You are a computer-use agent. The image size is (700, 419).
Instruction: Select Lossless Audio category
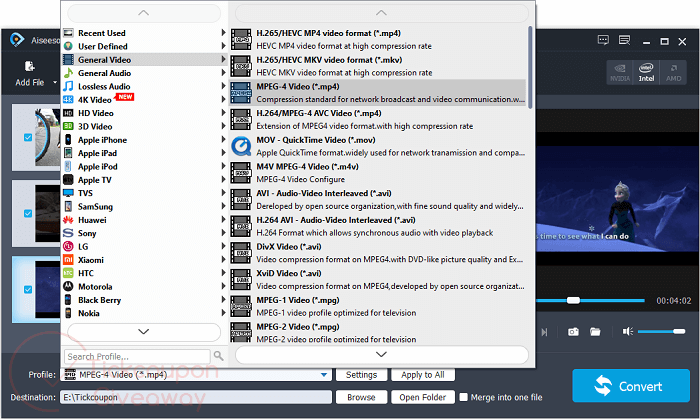point(144,87)
